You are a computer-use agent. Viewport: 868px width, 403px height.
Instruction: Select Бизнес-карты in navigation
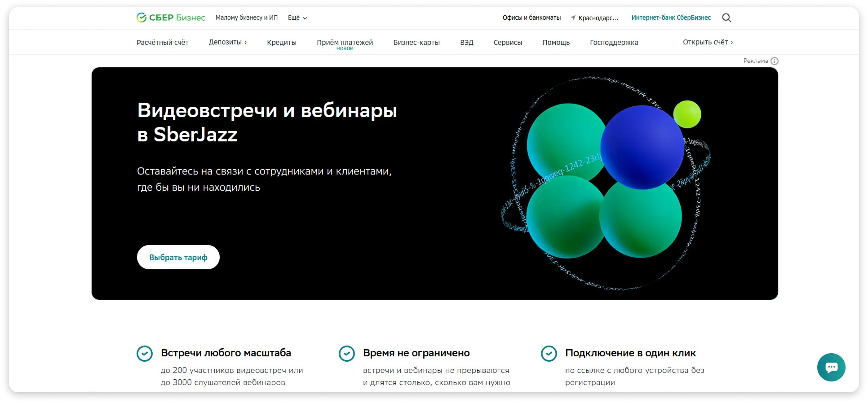(416, 42)
